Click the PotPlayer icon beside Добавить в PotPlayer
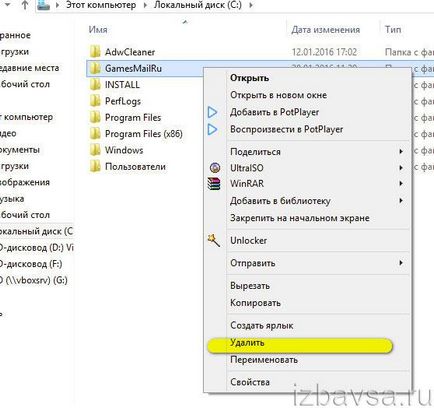The width and height of the screenshot is (434, 408). tap(213, 112)
